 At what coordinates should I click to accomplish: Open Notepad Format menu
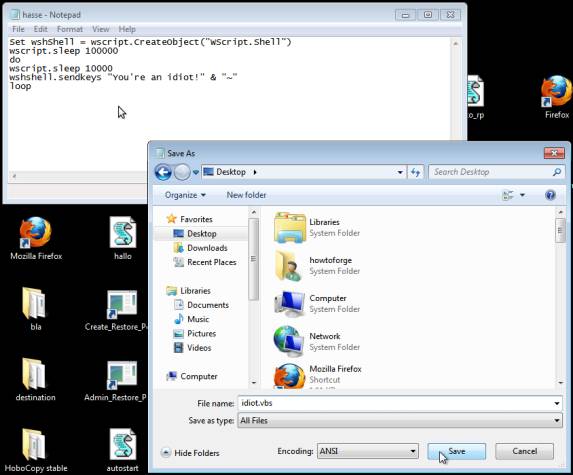[70, 29]
